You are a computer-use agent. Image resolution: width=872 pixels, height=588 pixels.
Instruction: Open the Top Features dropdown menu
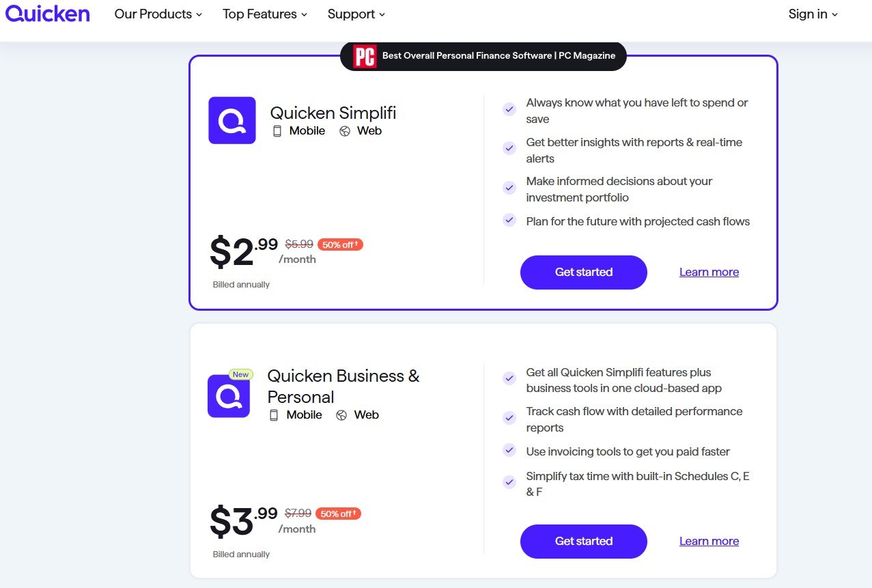click(265, 14)
